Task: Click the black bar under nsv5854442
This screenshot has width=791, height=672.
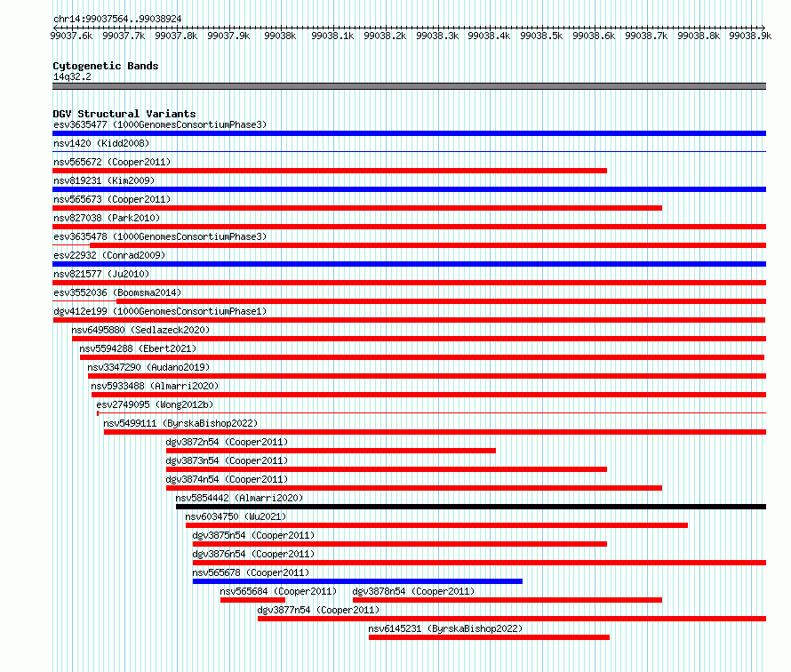Action: [x=471, y=507]
